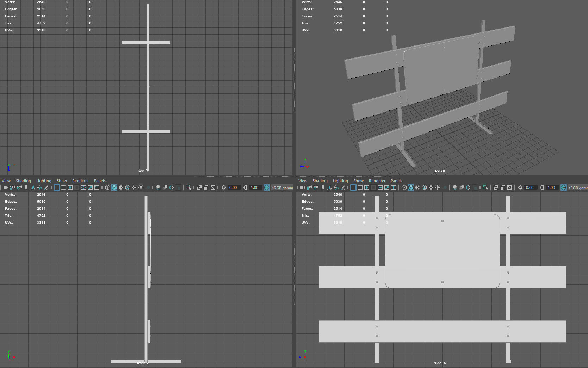Click the "persp" camera label

point(440,171)
